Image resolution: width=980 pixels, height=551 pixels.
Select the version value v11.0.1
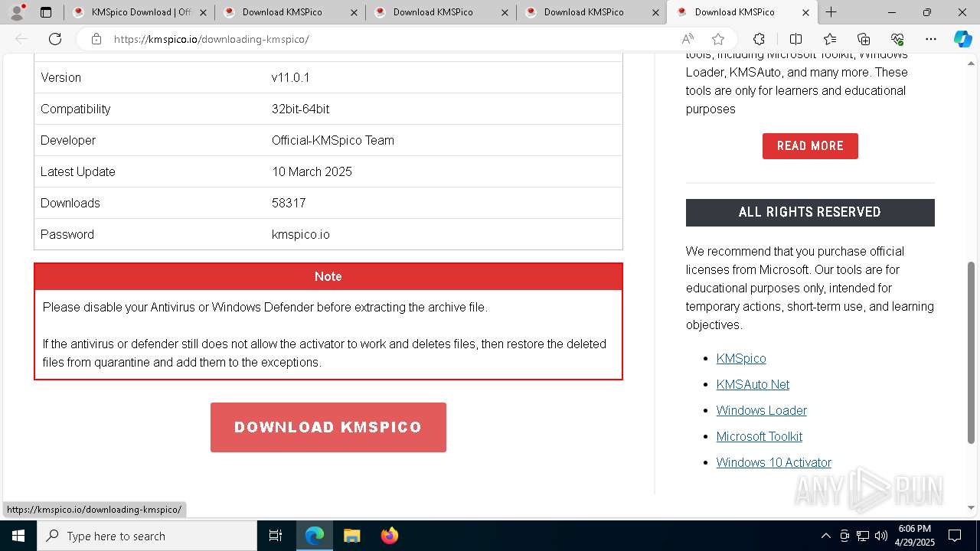(x=291, y=77)
